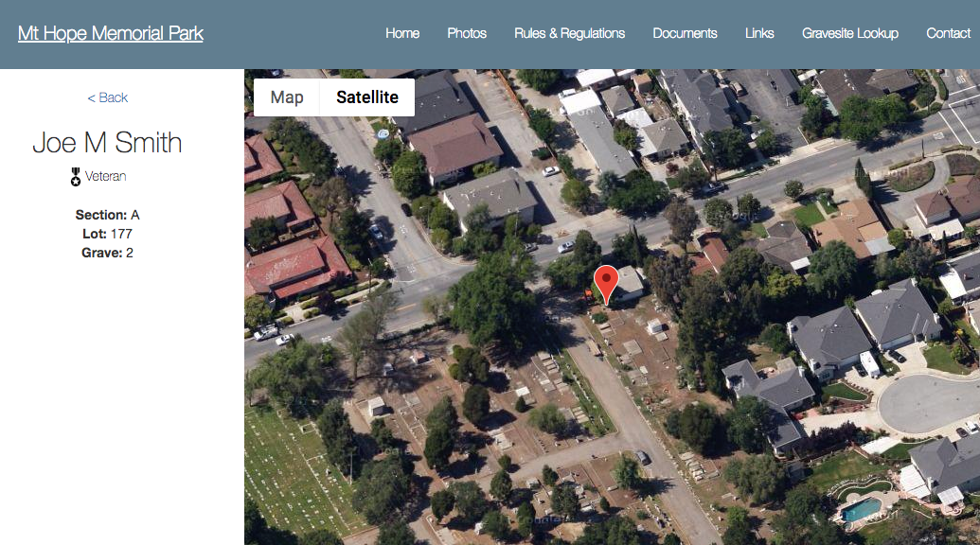Switch map view to Map mode
The image size is (980, 545).
[x=287, y=97]
